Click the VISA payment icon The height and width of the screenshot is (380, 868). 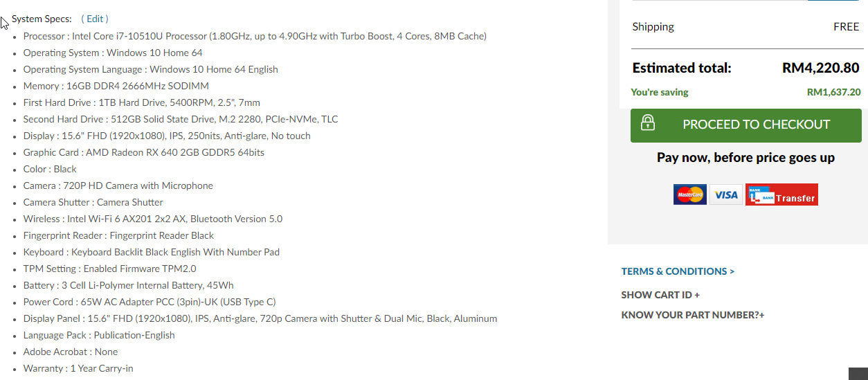click(726, 194)
